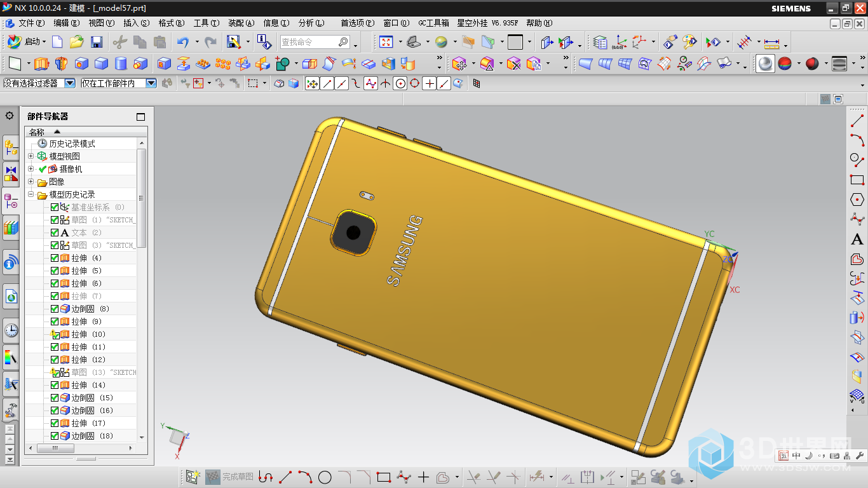The width and height of the screenshot is (868, 488).
Task: Open the History clock sidebar tab
Action: pyautogui.click(x=11, y=330)
